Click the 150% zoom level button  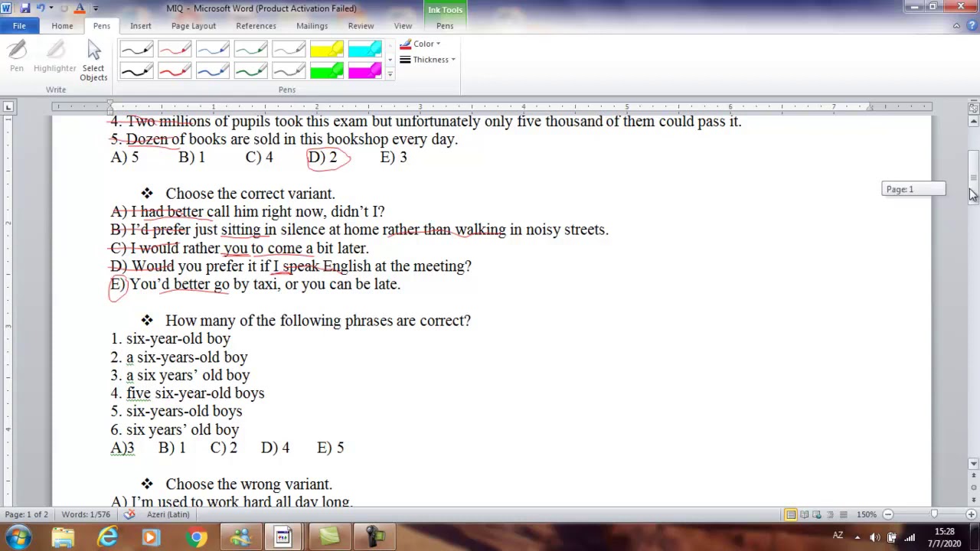[x=866, y=514]
